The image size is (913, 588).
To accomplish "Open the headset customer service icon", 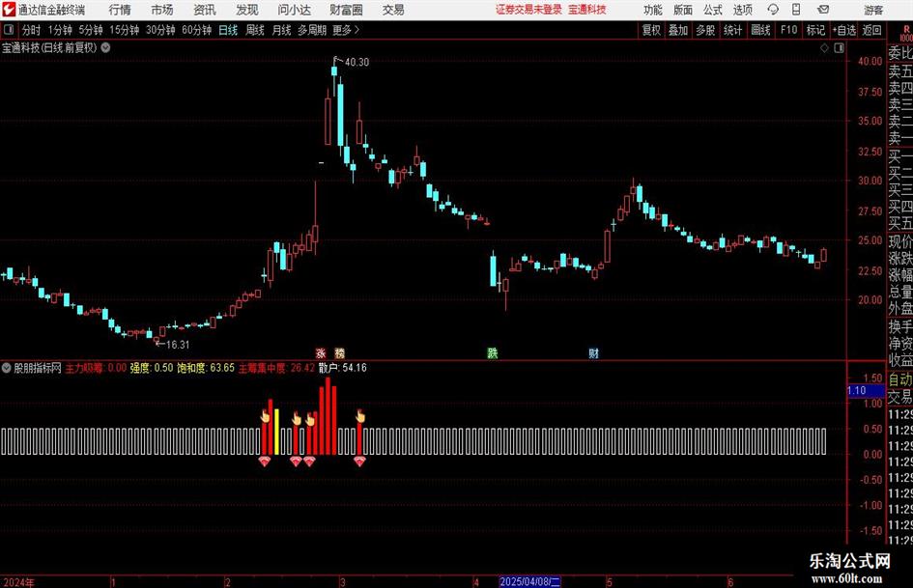I will point(773,10).
